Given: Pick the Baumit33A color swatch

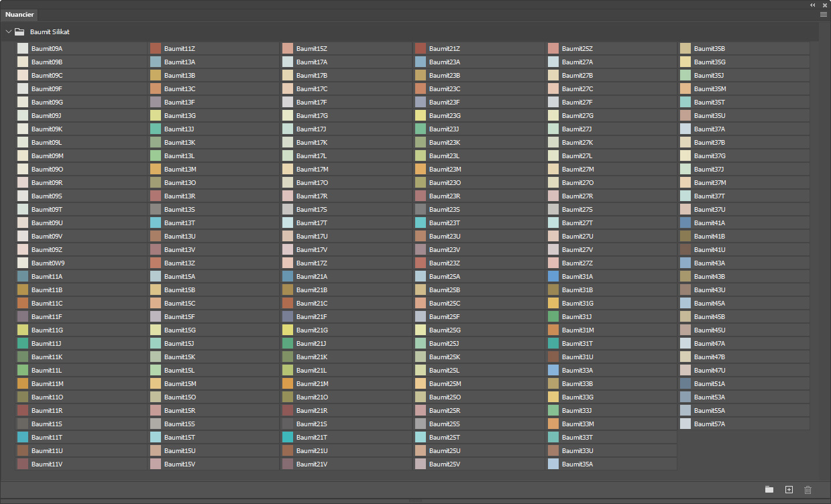Looking at the screenshot, I should pos(553,370).
